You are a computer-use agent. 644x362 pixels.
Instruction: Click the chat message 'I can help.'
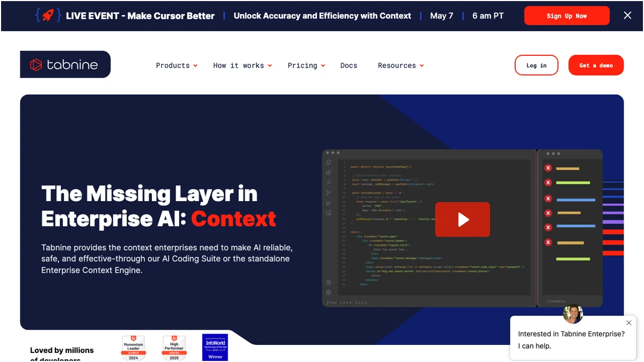pyautogui.click(x=535, y=346)
